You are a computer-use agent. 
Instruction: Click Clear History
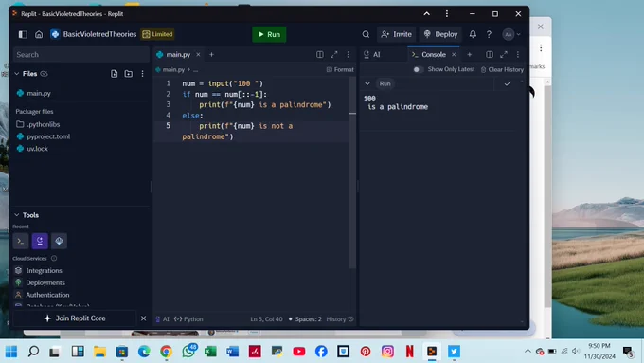(502, 69)
